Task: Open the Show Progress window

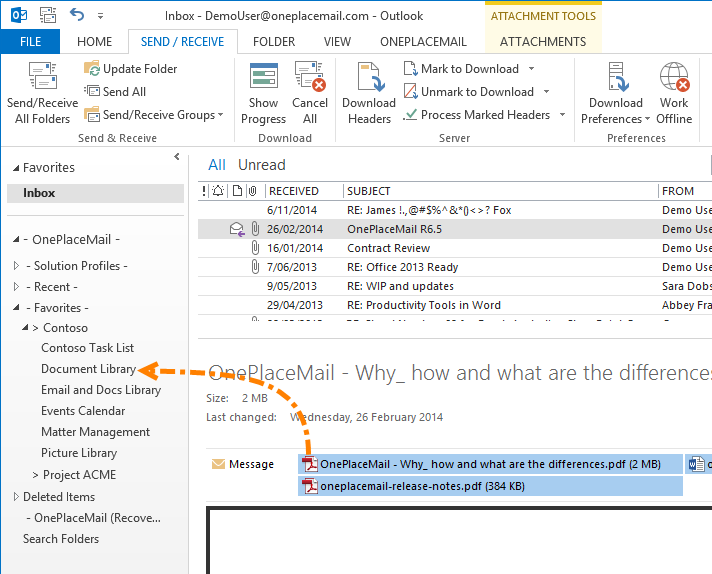Action: 263,78
